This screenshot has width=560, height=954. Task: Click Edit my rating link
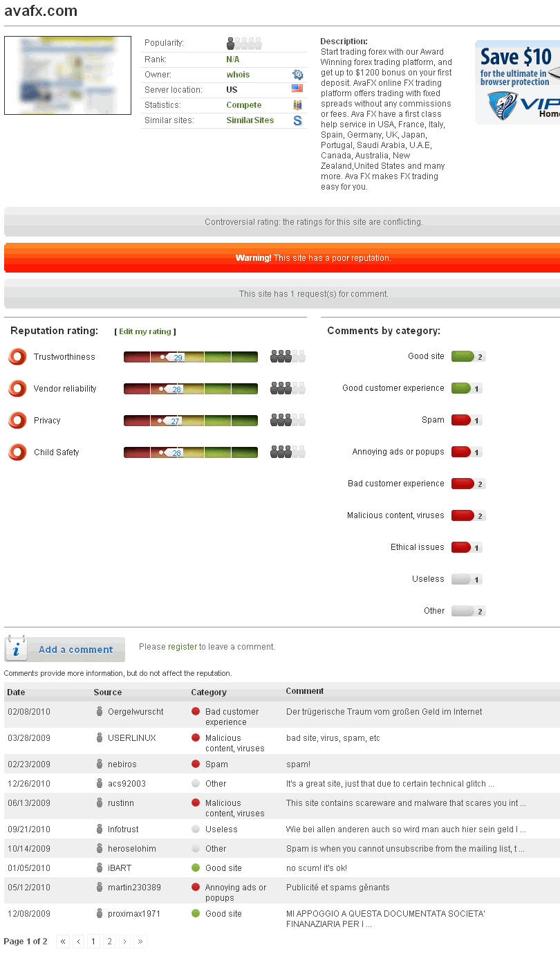tap(145, 332)
